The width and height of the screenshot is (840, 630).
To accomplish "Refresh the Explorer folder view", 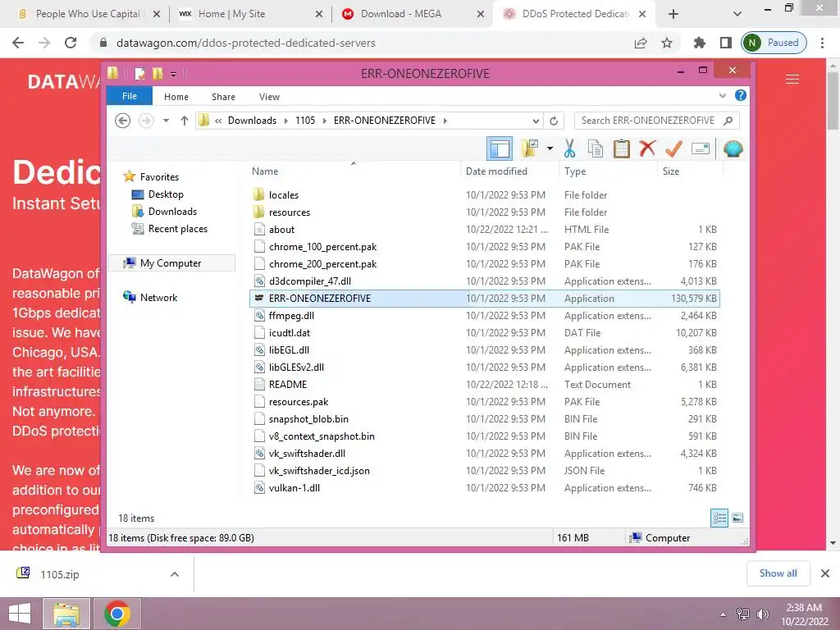I will [x=554, y=121].
